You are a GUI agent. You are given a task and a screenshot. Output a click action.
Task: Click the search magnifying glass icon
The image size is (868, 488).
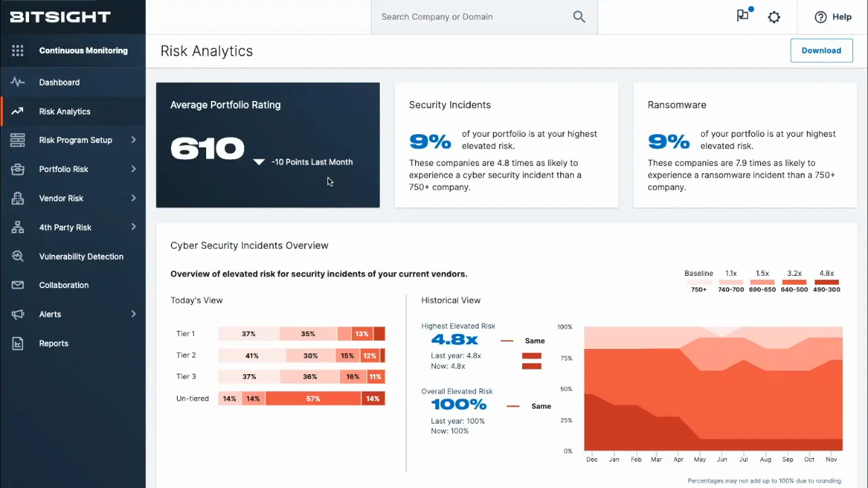click(x=578, y=16)
